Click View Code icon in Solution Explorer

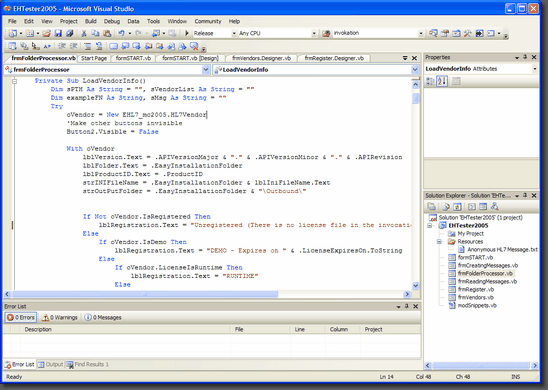coord(471,207)
